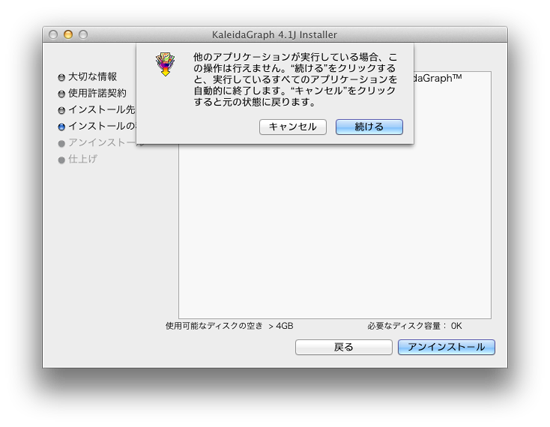Click the colorful installer icon in dialog
550x427 pixels.
(x=165, y=64)
